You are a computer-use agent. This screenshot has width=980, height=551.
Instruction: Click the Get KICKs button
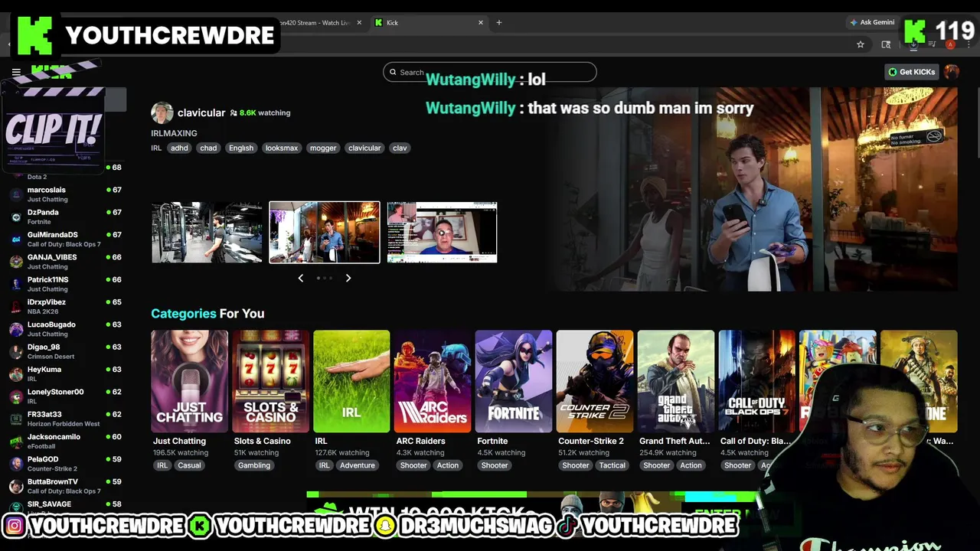pyautogui.click(x=911, y=72)
